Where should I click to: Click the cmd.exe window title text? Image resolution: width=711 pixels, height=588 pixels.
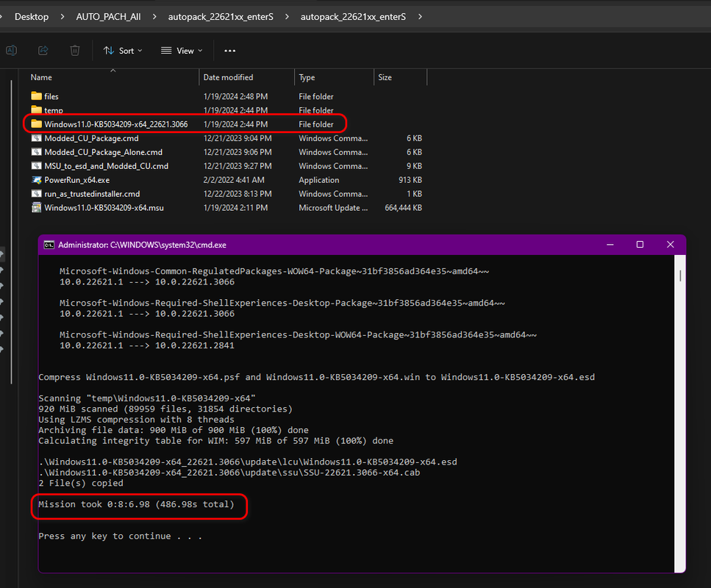[x=142, y=245]
